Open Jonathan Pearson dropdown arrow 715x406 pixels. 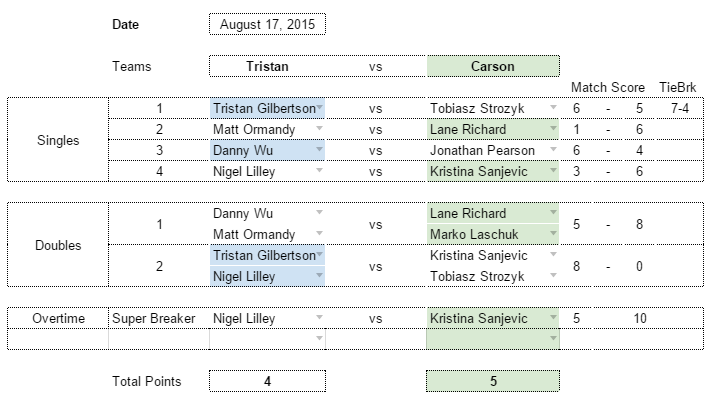point(553,150)
